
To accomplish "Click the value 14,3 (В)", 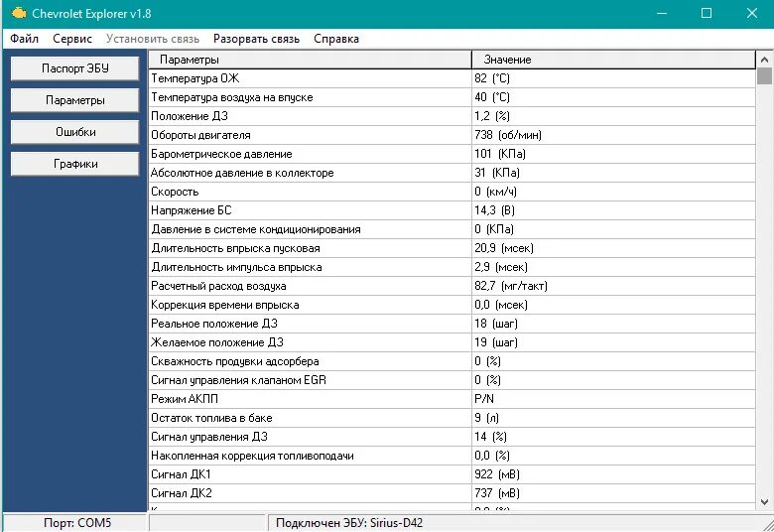I will click(494, 210).
